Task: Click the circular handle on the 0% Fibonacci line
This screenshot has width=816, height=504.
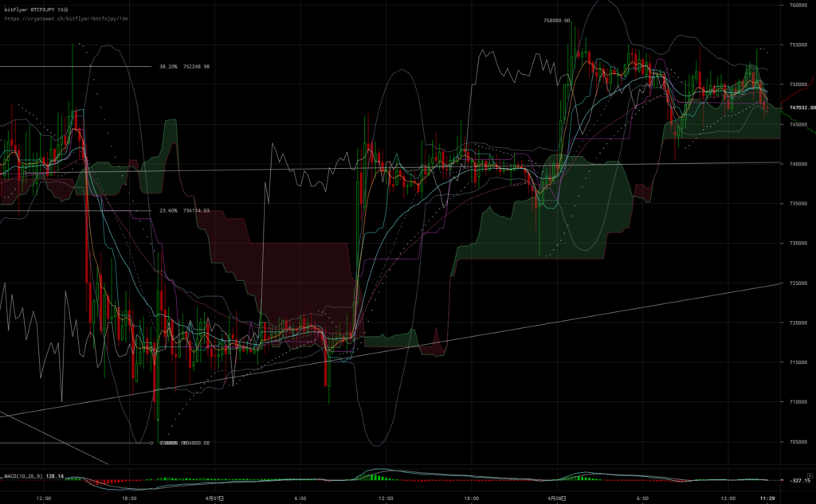Action: pyautogui.click(x=151, y=443)
